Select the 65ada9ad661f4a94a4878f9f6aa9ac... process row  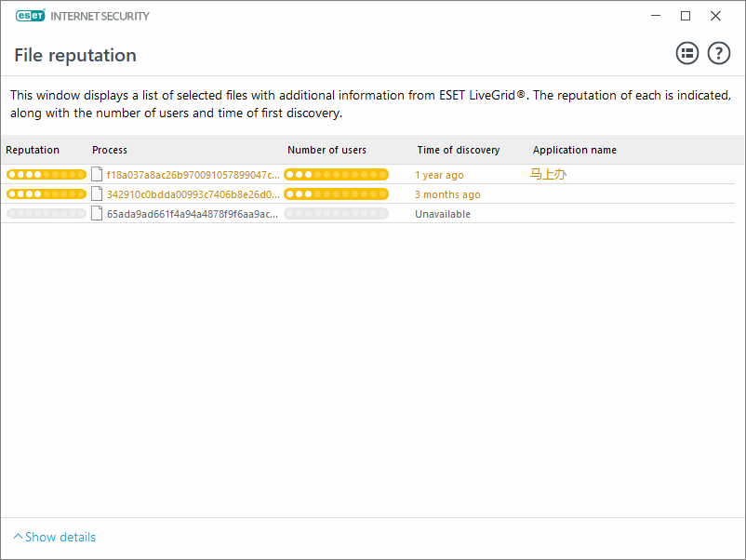pos(367,214)
